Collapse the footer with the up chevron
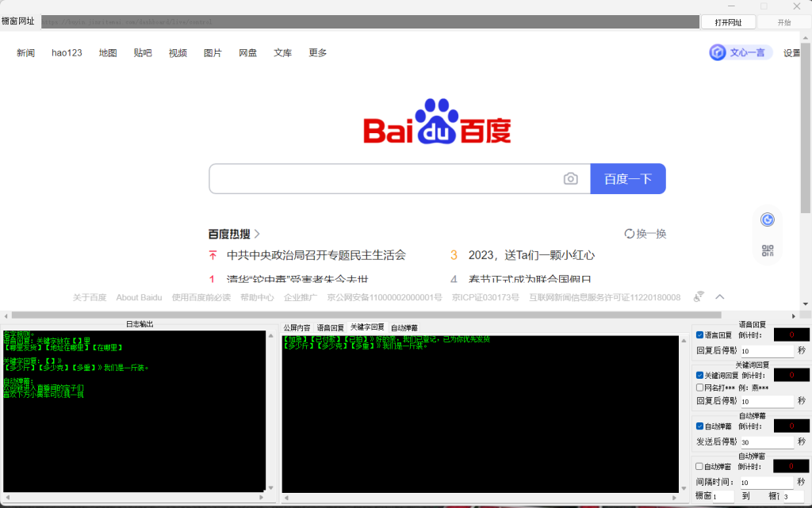The height and width of the screenshot is (508, 812). pyautogui.click(x=720, y=297)
